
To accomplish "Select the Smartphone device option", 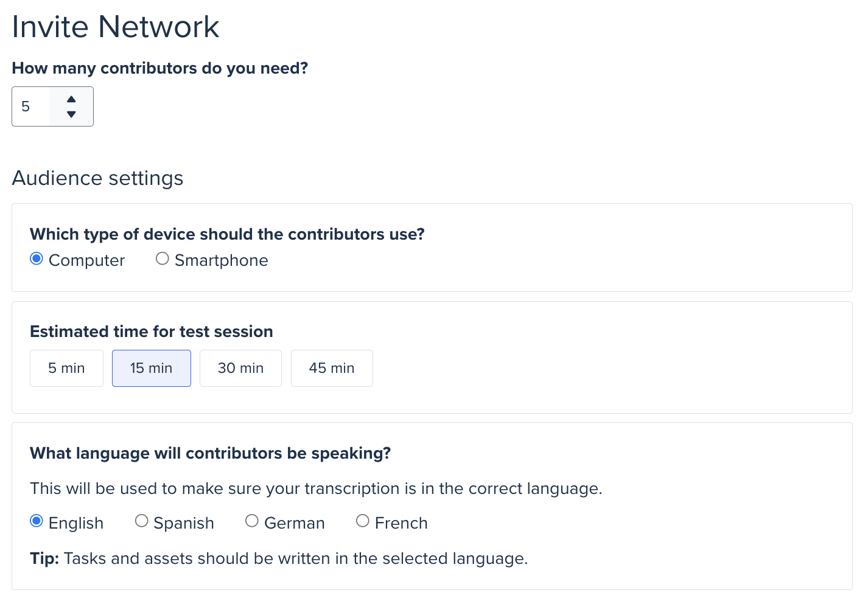I will (162, 259).
